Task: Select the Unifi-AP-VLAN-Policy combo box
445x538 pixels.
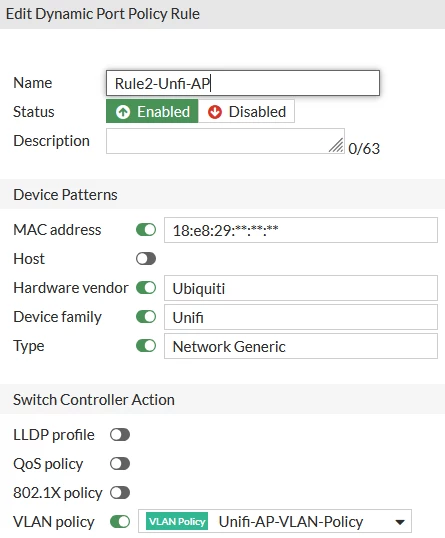Action: [275, 521]
